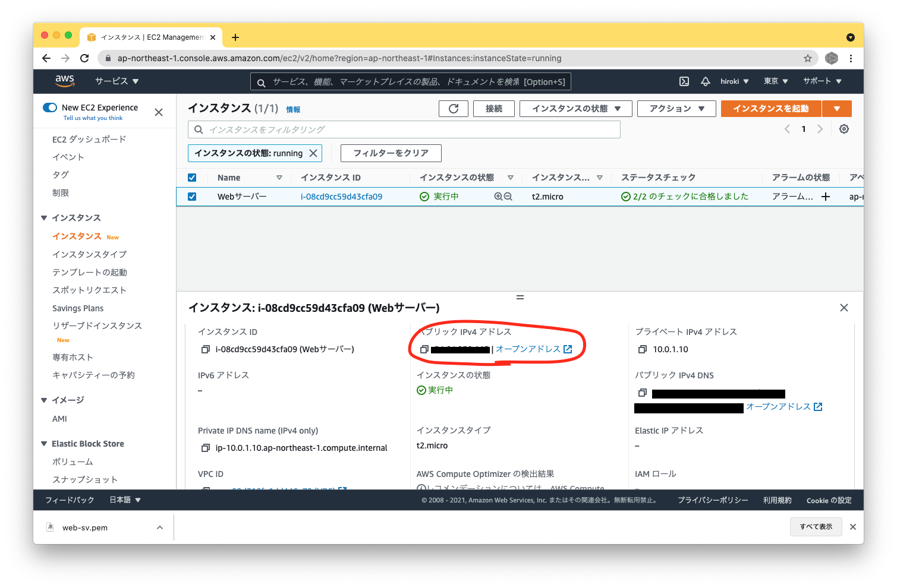Viewport: 897px width, 588px height.
Task: Zoom in on the instance state with magnifier icon
Action: [499, 196]
